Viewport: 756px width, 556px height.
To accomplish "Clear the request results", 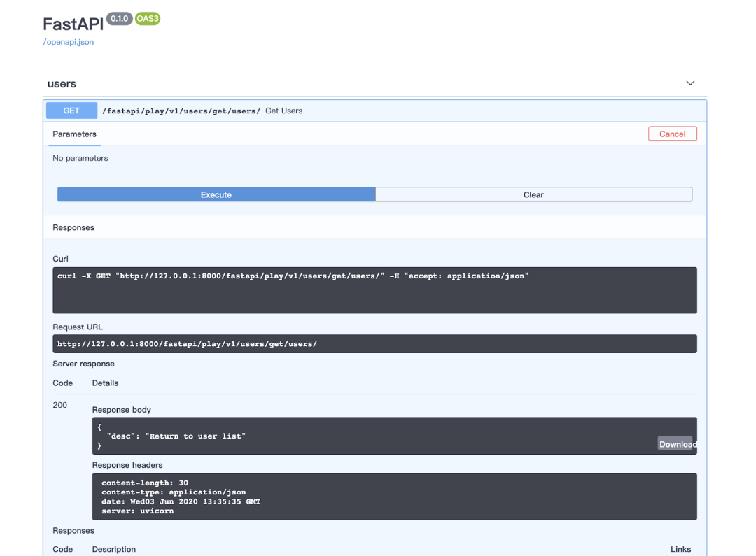I will [533, 194].
